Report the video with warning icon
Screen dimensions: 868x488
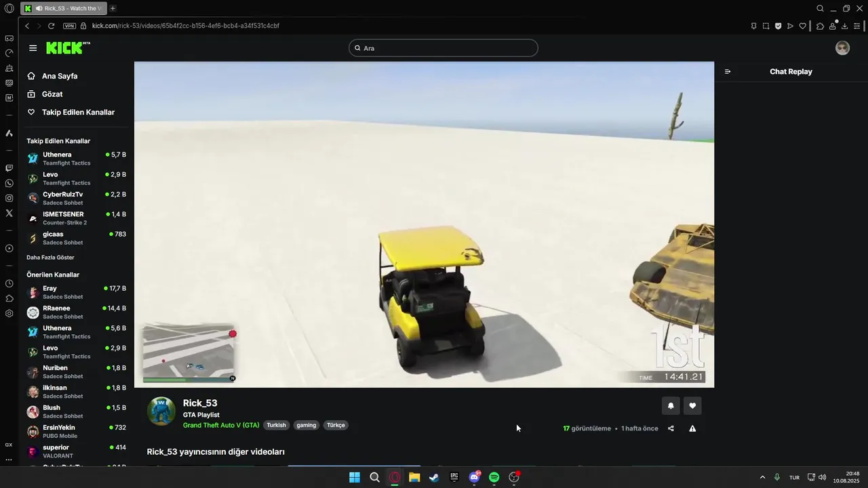pyautogui.click(x=692, y=428)
